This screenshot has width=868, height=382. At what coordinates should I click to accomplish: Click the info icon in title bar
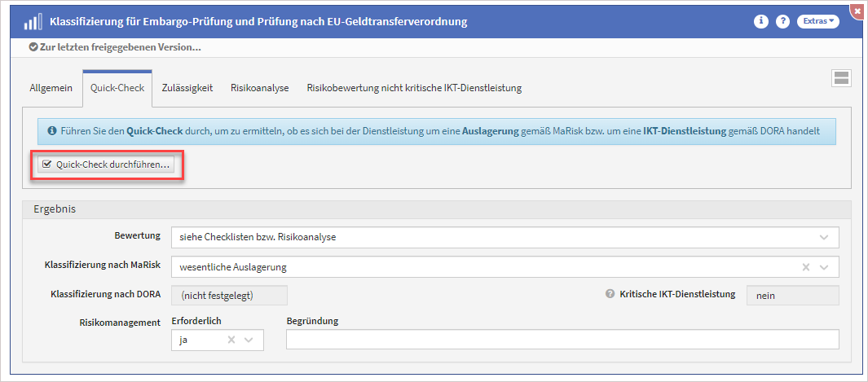pos(761,22)
